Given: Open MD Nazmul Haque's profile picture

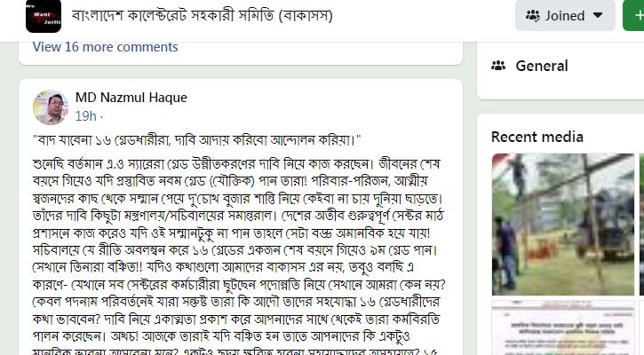Looking at the screenshot, I should coord(51,107).
